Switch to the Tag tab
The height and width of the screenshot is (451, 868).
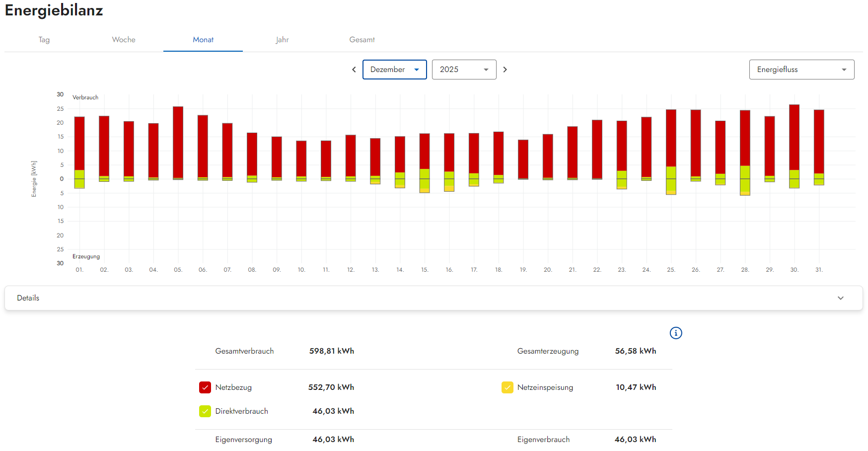(44, 40)
